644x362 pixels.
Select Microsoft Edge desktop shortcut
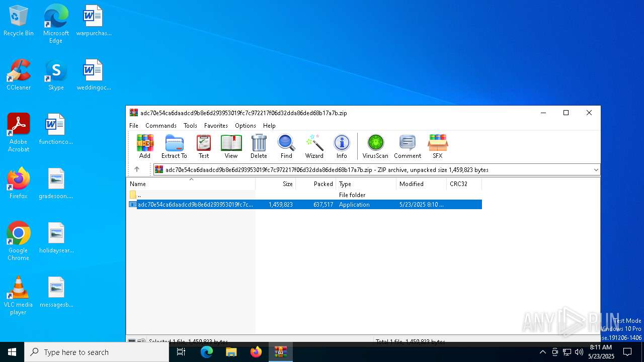pyautogui.click(x=56, y=24)
